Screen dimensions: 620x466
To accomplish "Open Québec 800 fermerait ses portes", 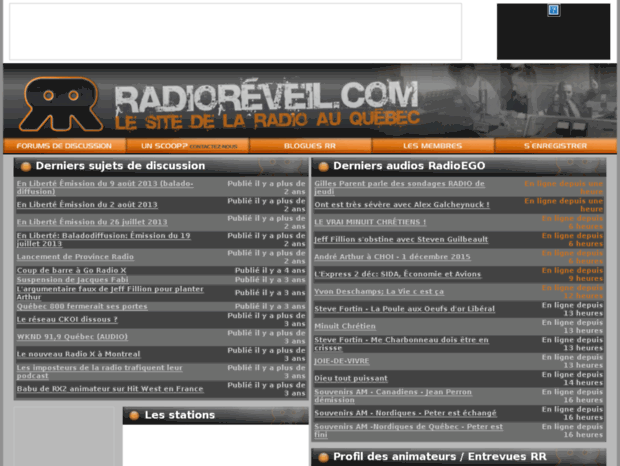I will coord(82,306).
